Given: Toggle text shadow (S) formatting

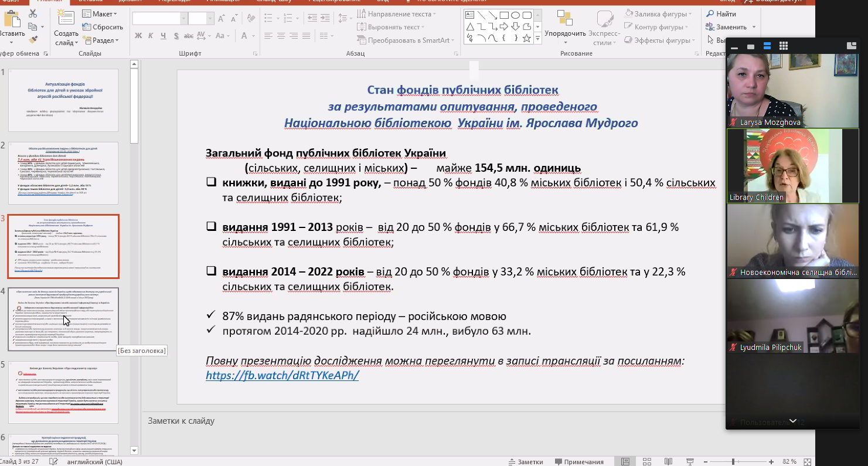Looking at the screenshot, I should 176,36.
